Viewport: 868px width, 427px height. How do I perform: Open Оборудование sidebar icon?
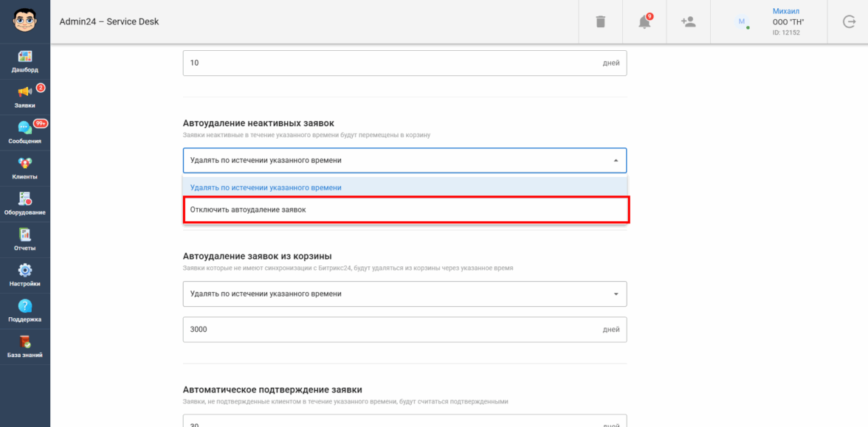coord(25,199)
